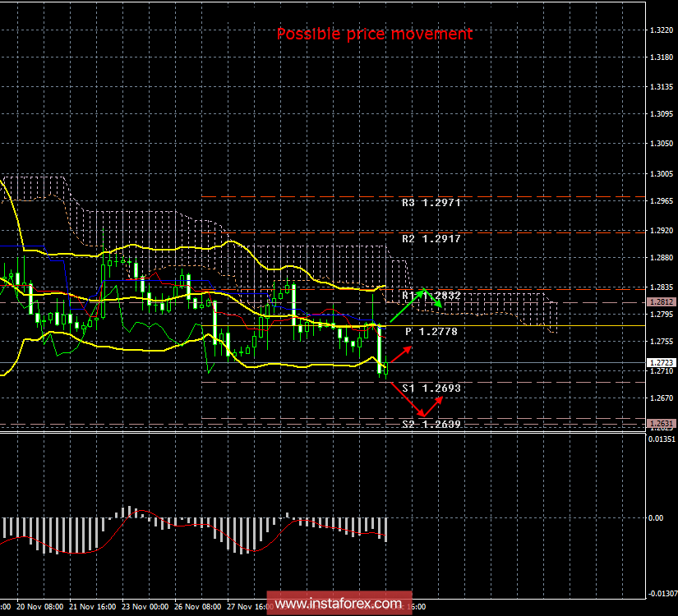Click the 1.2920 price axis value
The width and height of the screenshot is (678, 616).
point(662,231)
